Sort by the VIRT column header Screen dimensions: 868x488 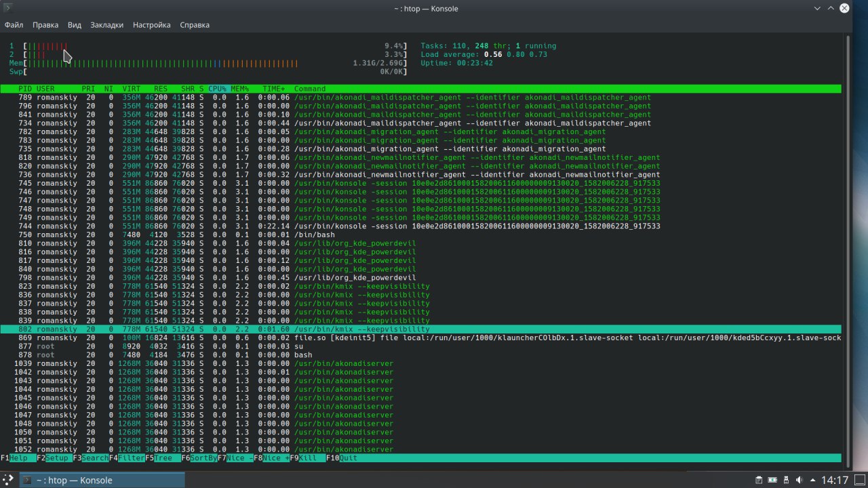(x=132, y=89)
